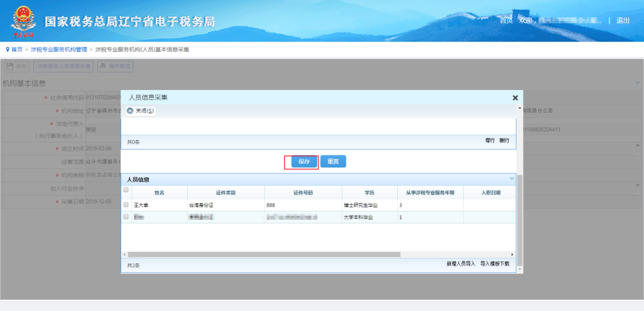Select the 博士研究生毕业 cell

(369, 205)
